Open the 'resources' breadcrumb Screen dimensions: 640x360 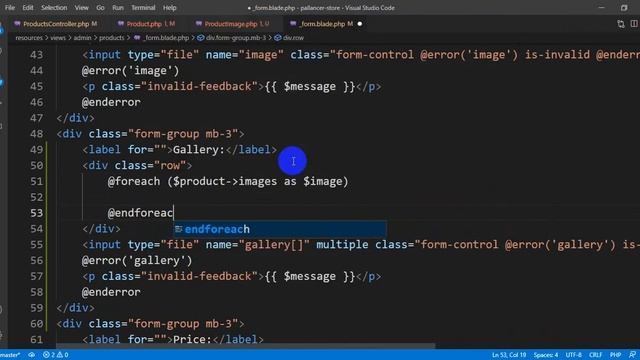click(x=29, y=38)
